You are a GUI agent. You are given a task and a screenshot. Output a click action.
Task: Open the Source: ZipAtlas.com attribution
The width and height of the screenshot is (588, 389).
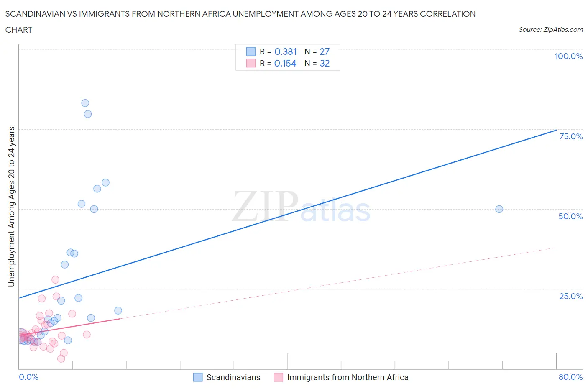[x=550, y=30]
